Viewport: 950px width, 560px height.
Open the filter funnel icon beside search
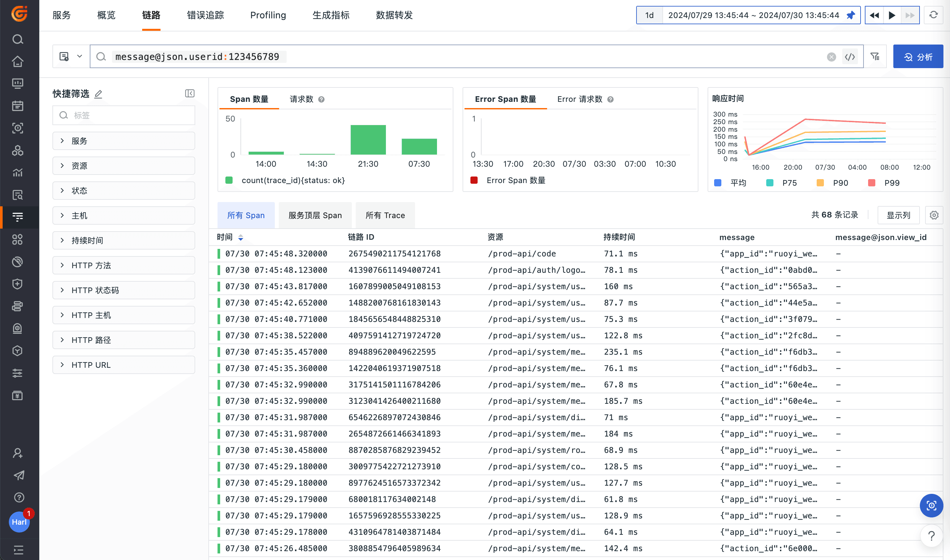click(875, 57)
